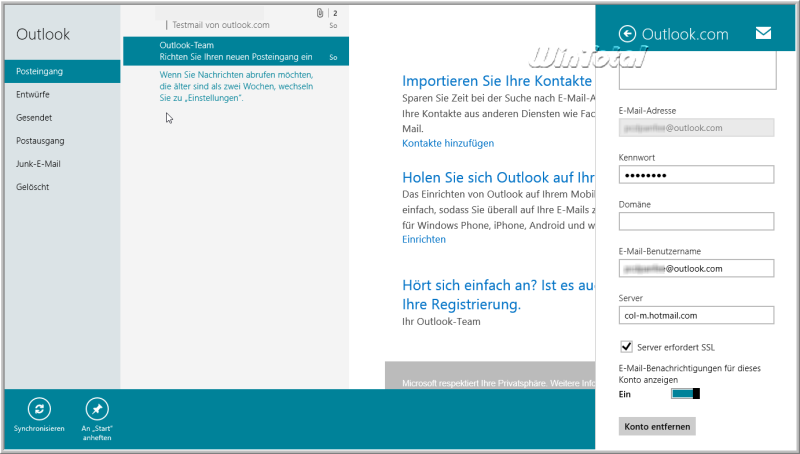The width and height of the screenshot is (800, 454).
Task: Switch off the E-Mail-Benachrichtigungen toggle
Action: pos(685,393)
